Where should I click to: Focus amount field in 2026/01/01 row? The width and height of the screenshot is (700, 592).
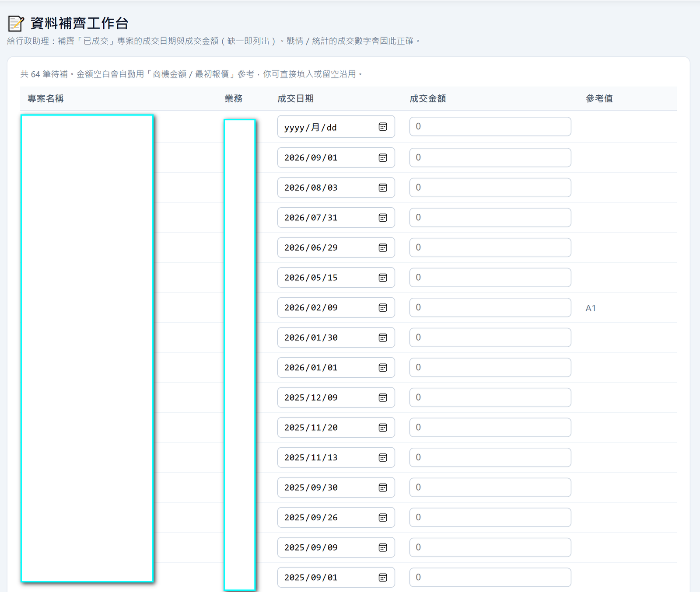click(490, 367)
